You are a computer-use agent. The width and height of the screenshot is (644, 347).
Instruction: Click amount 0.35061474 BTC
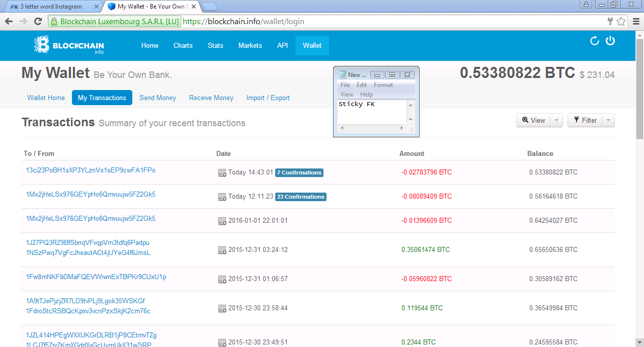click(426, 249)
